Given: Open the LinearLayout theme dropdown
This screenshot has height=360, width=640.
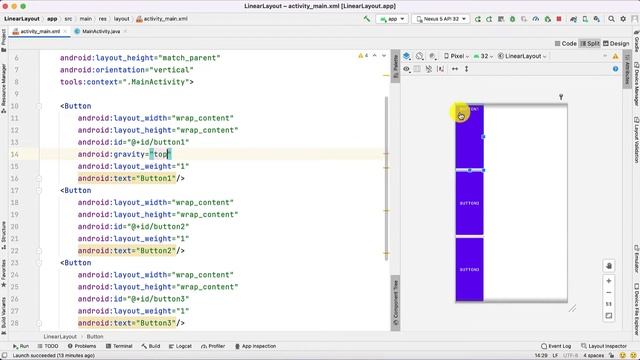Looking at the screenshot, I should (522, 56).
